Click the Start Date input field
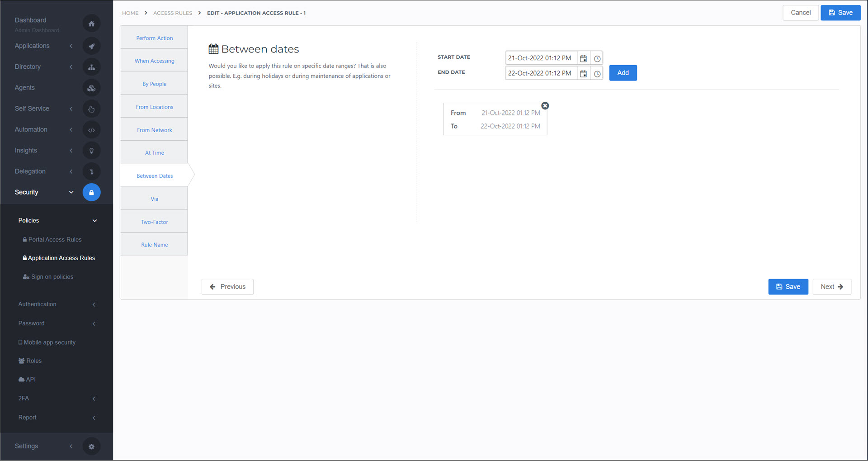868x461 pixels. coord(541,58)
